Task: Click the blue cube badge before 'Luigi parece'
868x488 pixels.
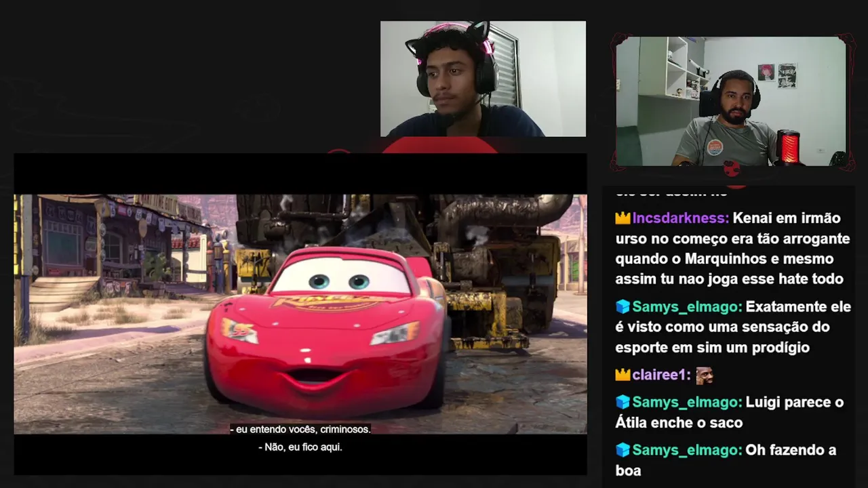Action: pyautogui.click(x=623, y=402)
